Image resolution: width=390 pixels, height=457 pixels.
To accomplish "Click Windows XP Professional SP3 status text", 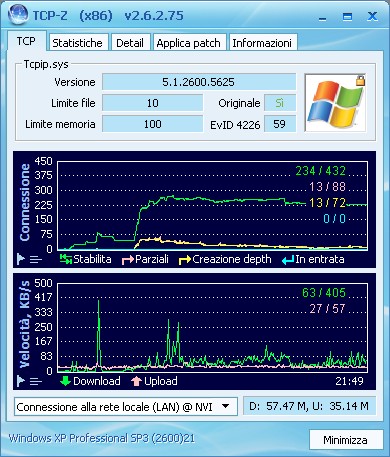I will point(101,438).
